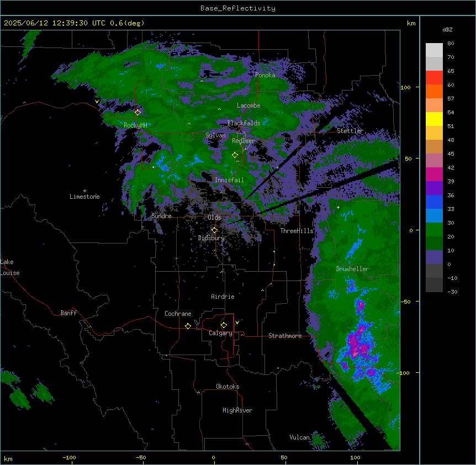Click the ThreeHills label
The height and width of the screenshot is (465, 476).
tap(297, 231)
